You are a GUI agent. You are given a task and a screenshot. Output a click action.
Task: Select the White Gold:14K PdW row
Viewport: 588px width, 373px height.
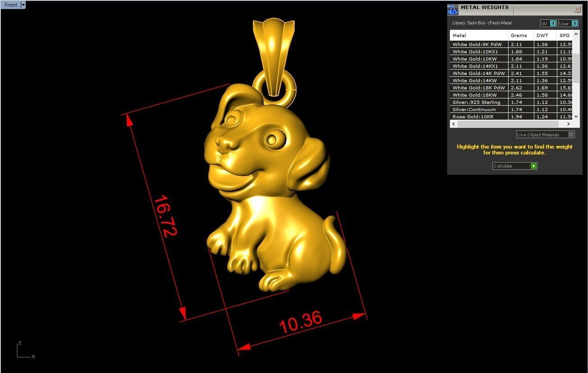click(x=511, y=73)
